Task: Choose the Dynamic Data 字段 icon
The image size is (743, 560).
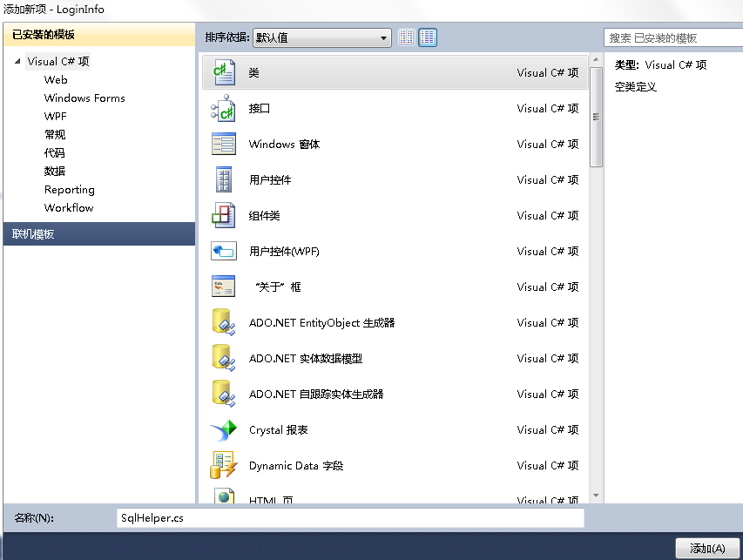Action: coord(224,465)
